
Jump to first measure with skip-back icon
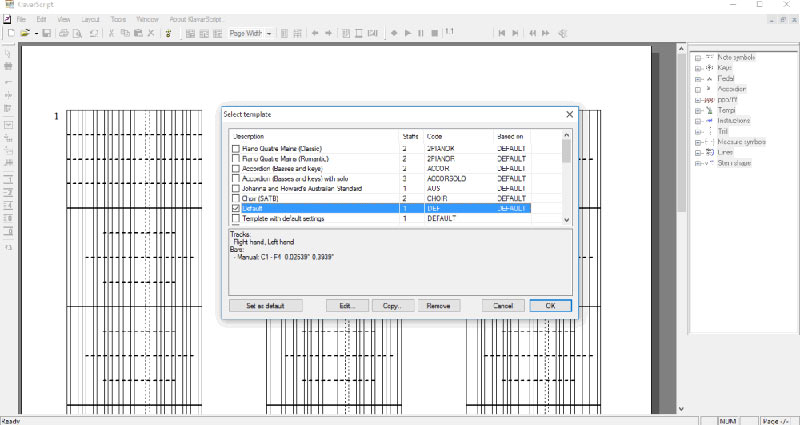[x=502, y=33]
